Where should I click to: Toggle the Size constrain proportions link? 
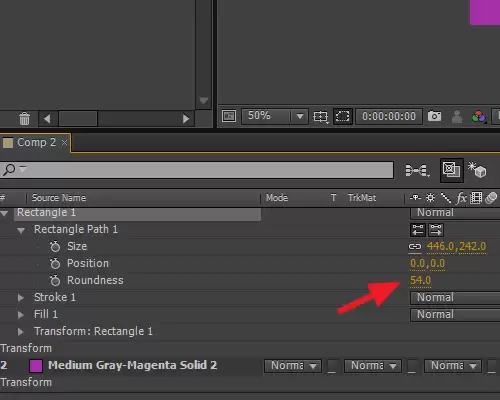415,247
